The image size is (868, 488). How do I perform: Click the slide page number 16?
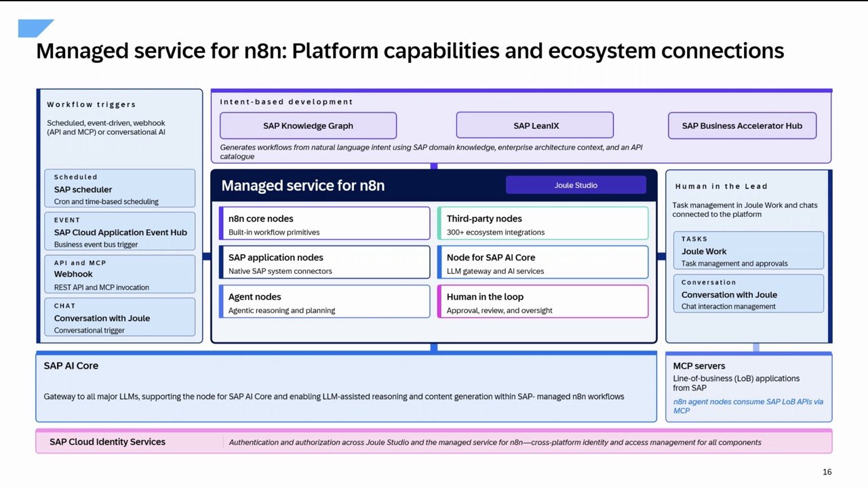click(827, 472)
